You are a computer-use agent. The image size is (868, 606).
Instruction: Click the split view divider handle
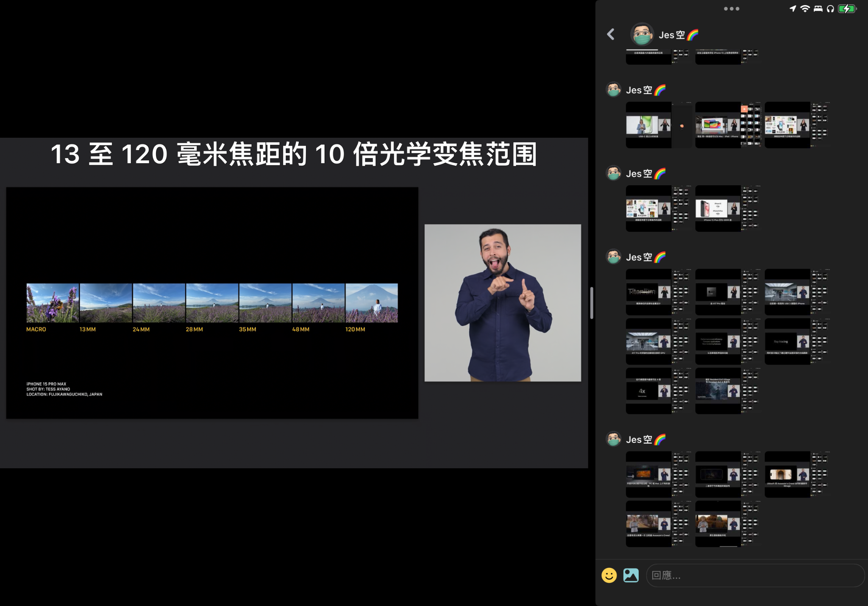coord(592,303)
